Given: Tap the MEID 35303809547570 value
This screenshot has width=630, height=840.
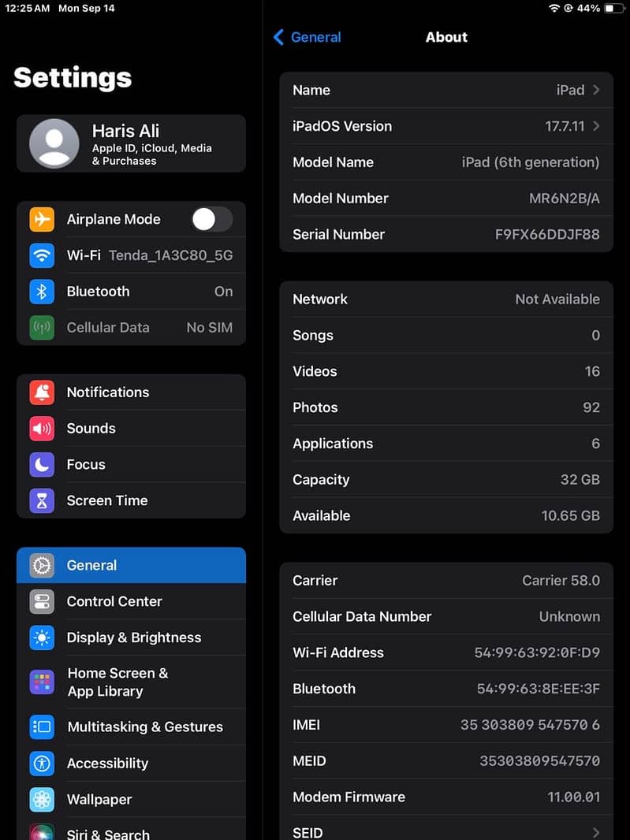Looking at the screenshot, I should point(539,760).
